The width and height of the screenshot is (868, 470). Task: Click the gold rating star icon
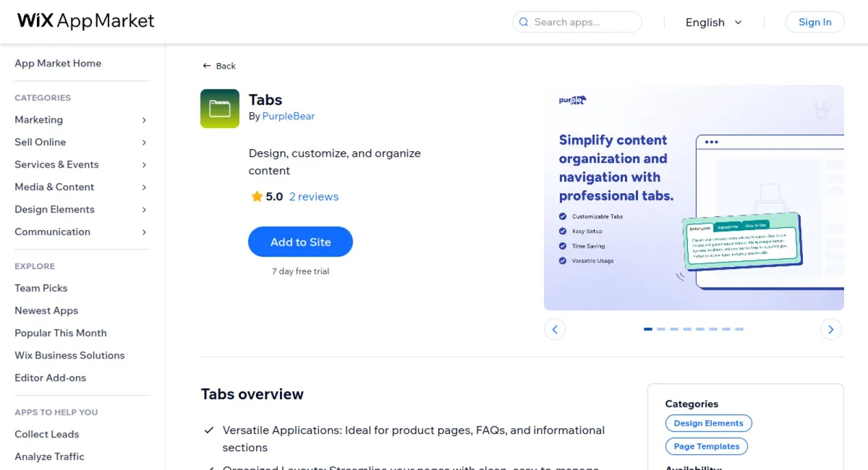click(257, 197)
